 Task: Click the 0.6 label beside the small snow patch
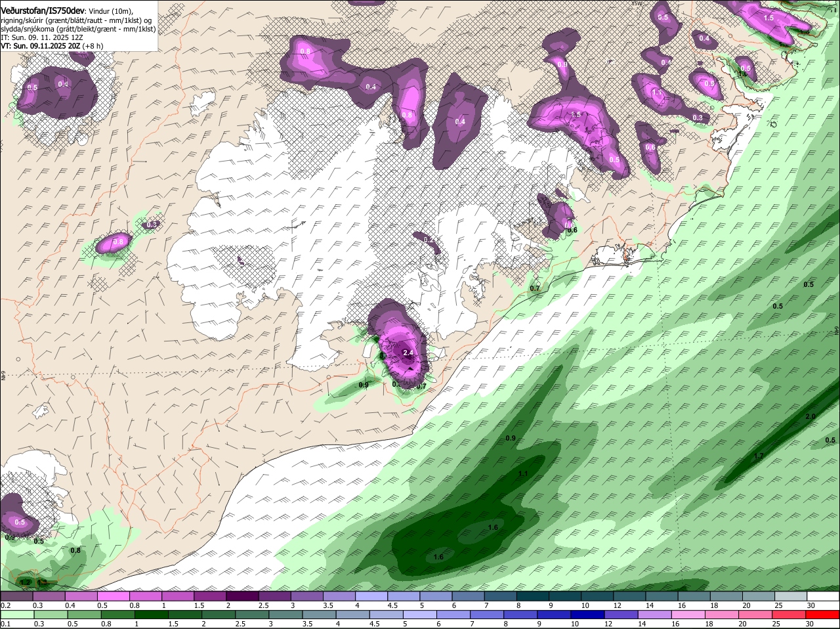tap(572, 230)
